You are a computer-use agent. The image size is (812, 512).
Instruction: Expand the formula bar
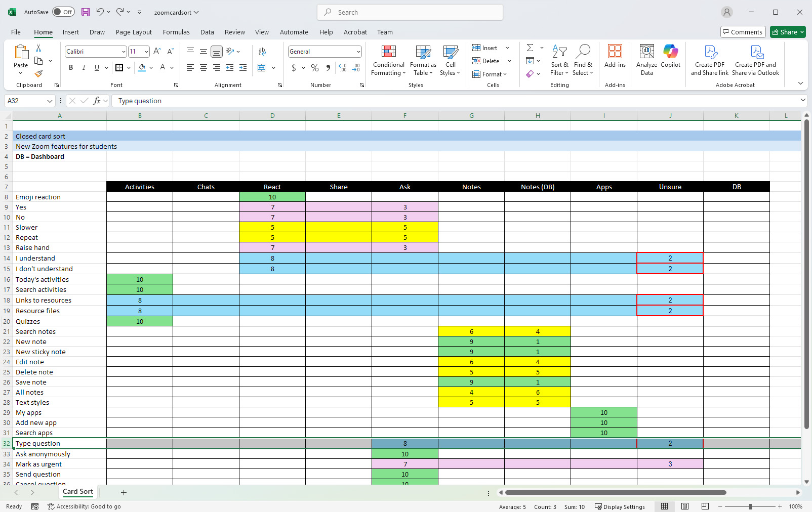[803, 100]
